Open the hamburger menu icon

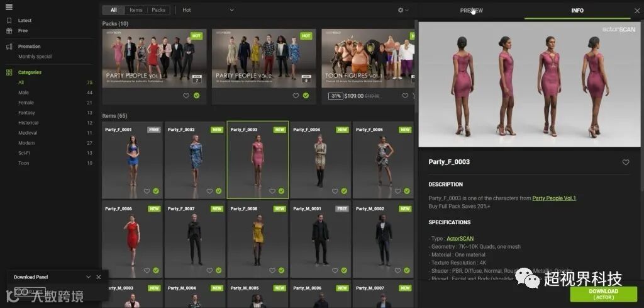(9, 7)
